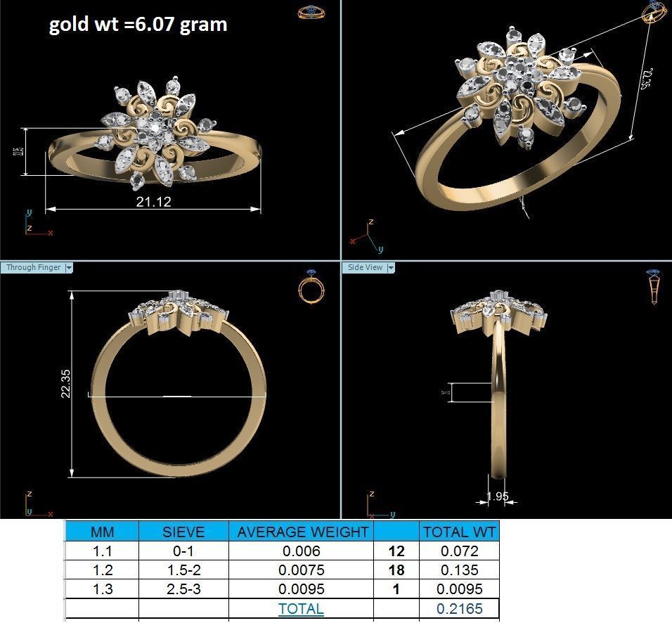The width and height of the screenshot is (672, 623).
Task: Click the through-finger ring orientation icon
Action: (x=311, y=286)
